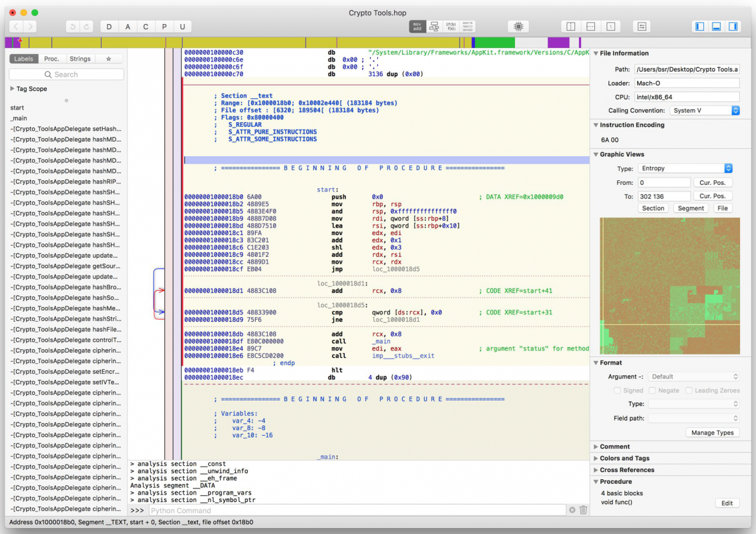Switch to the Strings tab
This screenshot has width=756, height=534.
click(x=80, y=59)
